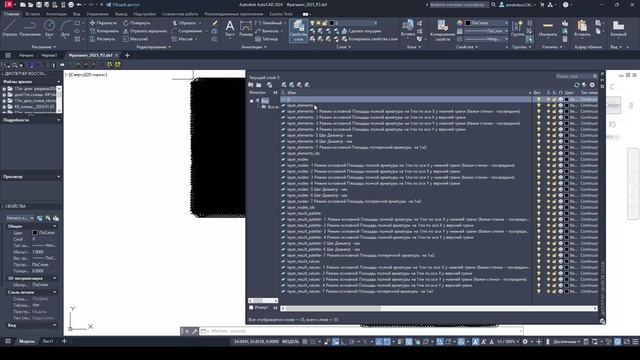The height and width of the screenshot is (360, 640).
Task: Select the Отрезок line tool
Action: 9,29
